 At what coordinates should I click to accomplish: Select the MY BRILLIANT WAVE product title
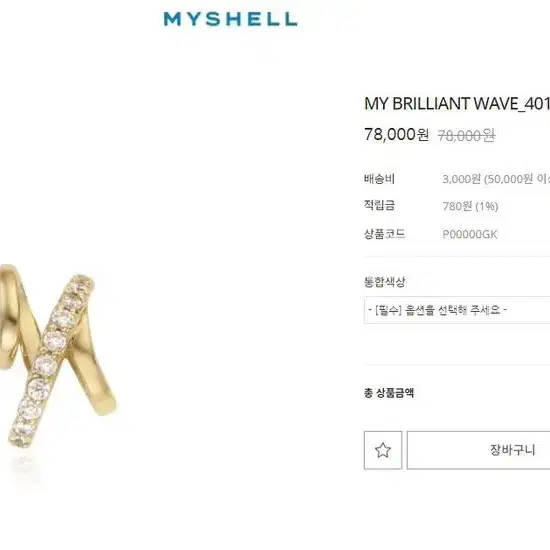click(x=457, y=104)
